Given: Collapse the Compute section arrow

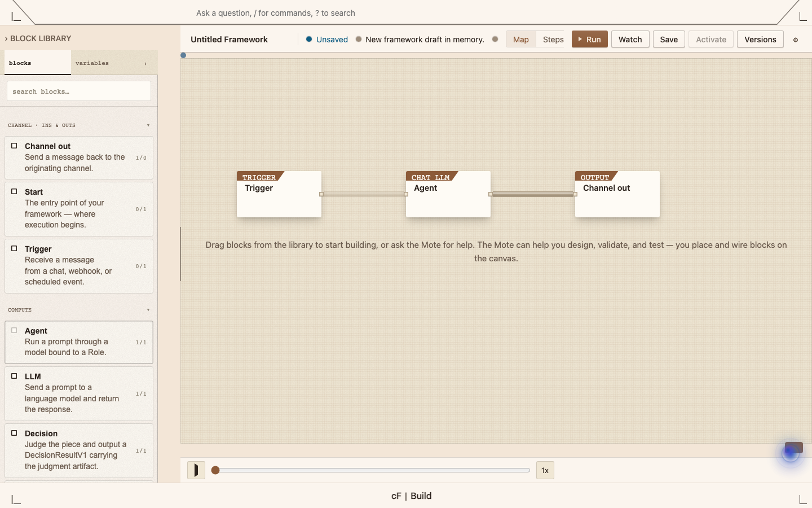Looking at the screenshot, I should (x=148, y=310).
